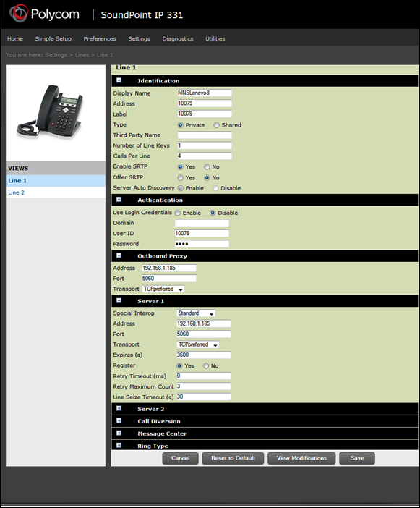The image size is (420, 508).
Task: Expand the Message Center section
Action: [119, 433]
